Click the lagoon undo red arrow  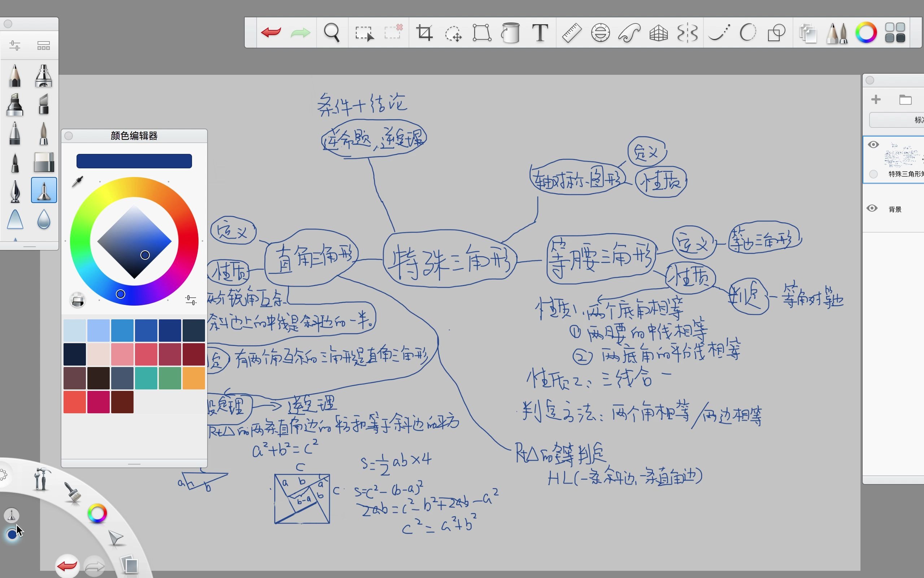click(67, 566)
